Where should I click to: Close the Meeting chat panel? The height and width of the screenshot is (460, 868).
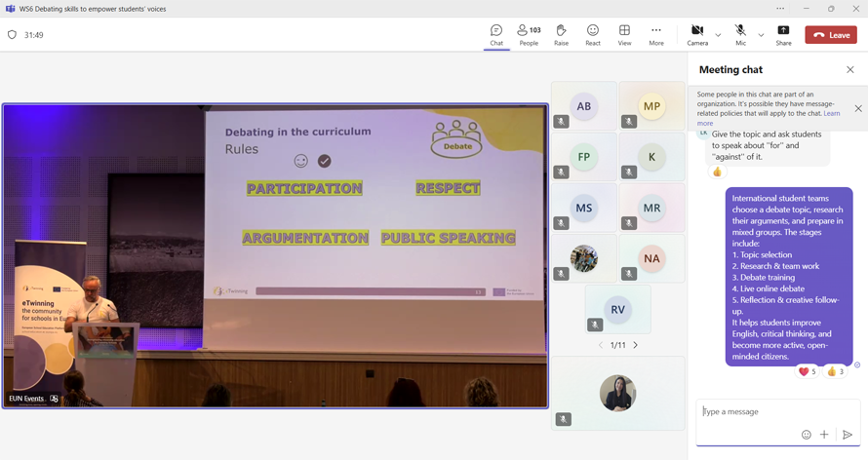pos(849,70)
